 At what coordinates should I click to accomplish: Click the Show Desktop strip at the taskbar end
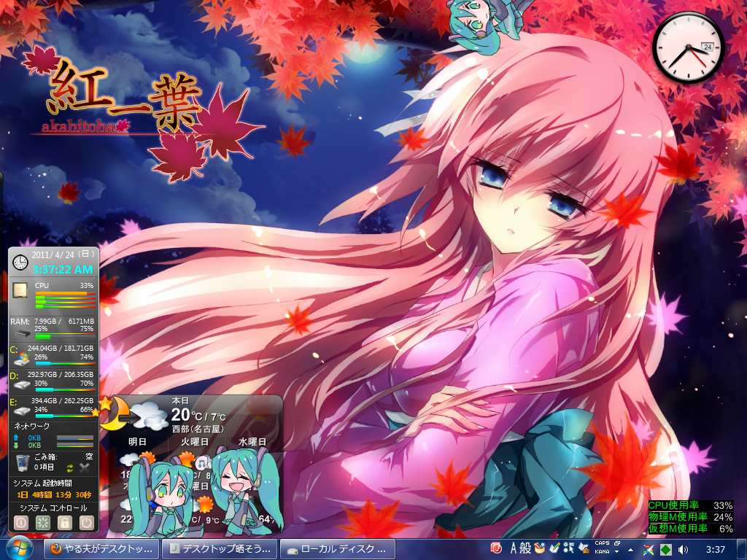coord(741,549)
